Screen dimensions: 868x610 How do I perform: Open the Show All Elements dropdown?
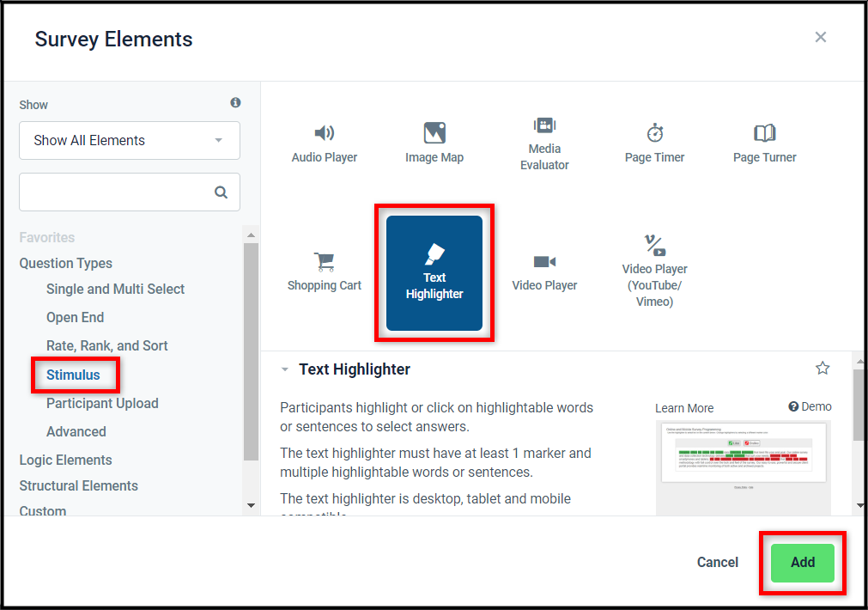[x=130, y=141]
